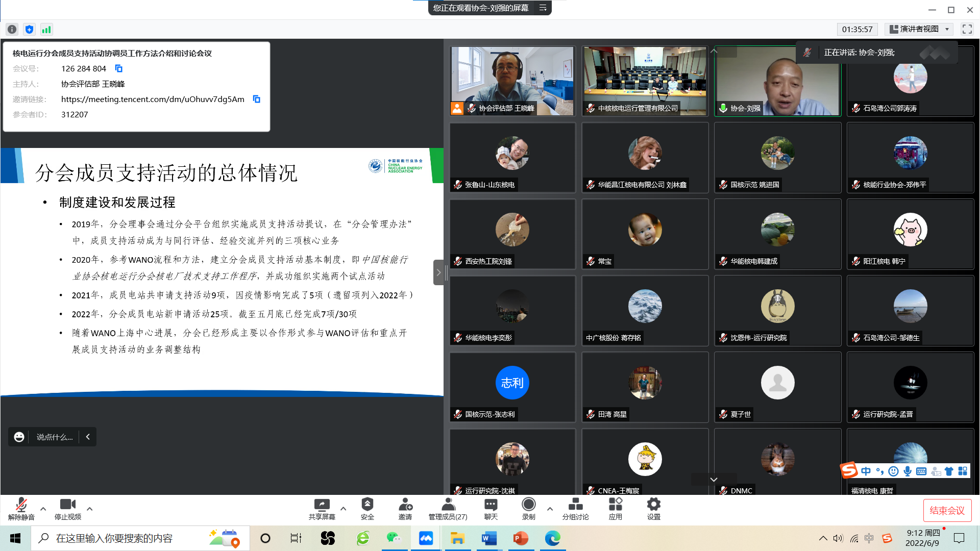980x551 pixels.
Task: Click the blue security shield icon
Action: click(30, 30)
